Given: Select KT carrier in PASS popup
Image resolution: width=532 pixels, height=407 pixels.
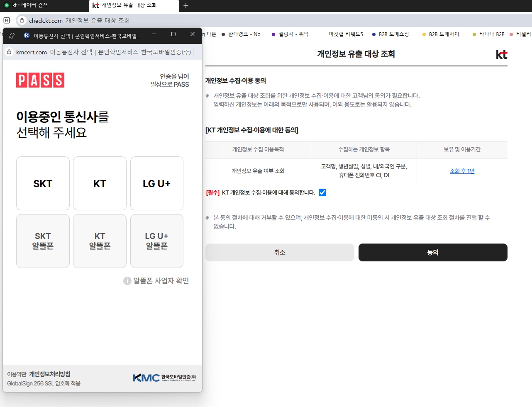Looking at the screenshot, I should 100,183.
